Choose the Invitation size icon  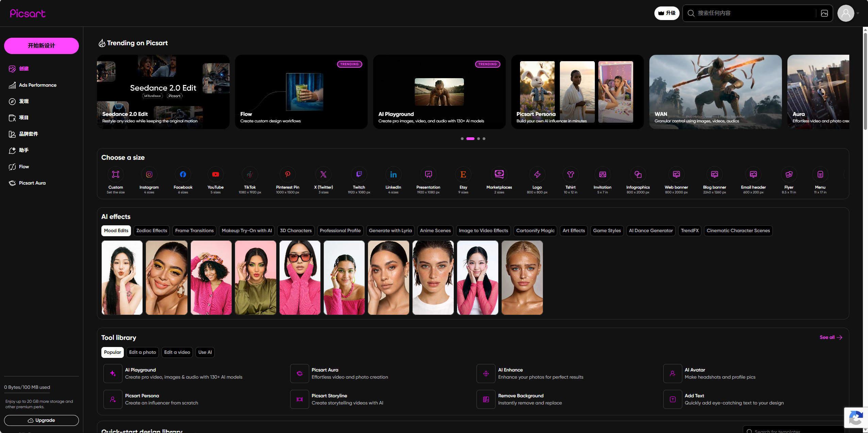tap(603, 174)
